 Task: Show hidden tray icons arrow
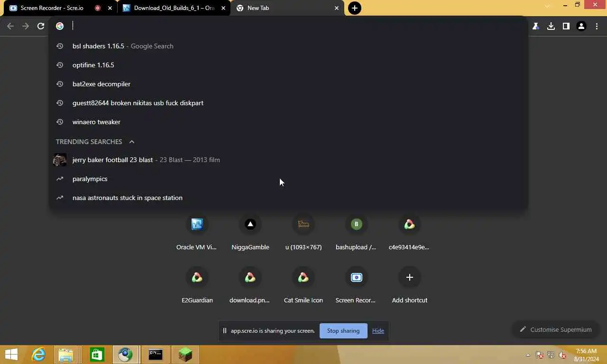point(528,355)
